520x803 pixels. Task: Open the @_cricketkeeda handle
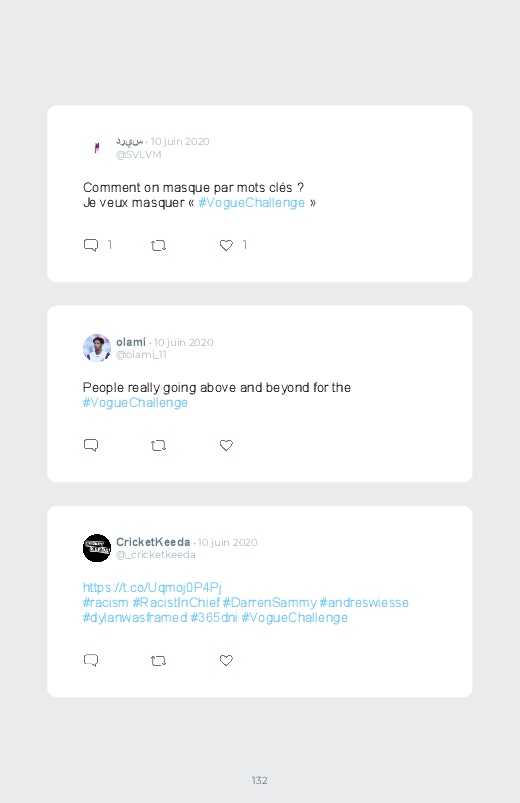pyautogui.click(x=156, y=555)
